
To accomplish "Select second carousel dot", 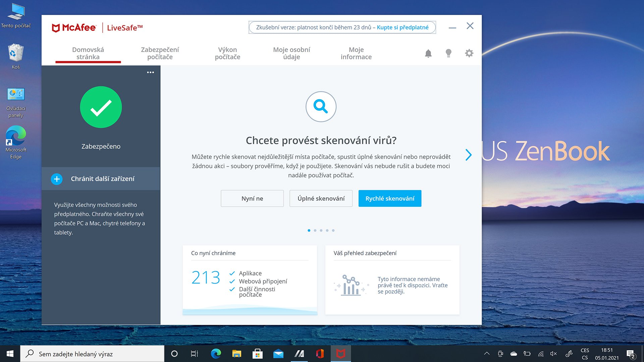I will pyautogui.click(x=315, y=230).
